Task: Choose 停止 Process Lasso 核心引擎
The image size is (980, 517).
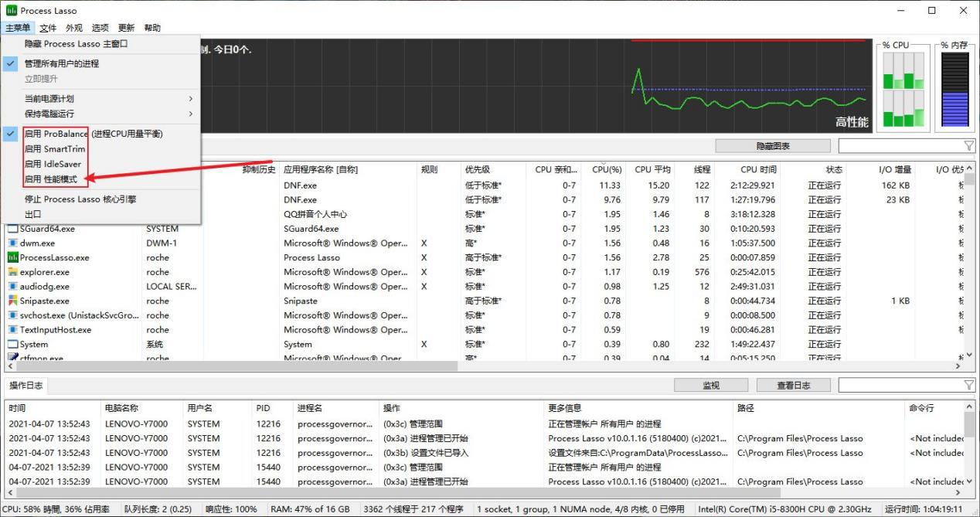Action: coord(80,199)
